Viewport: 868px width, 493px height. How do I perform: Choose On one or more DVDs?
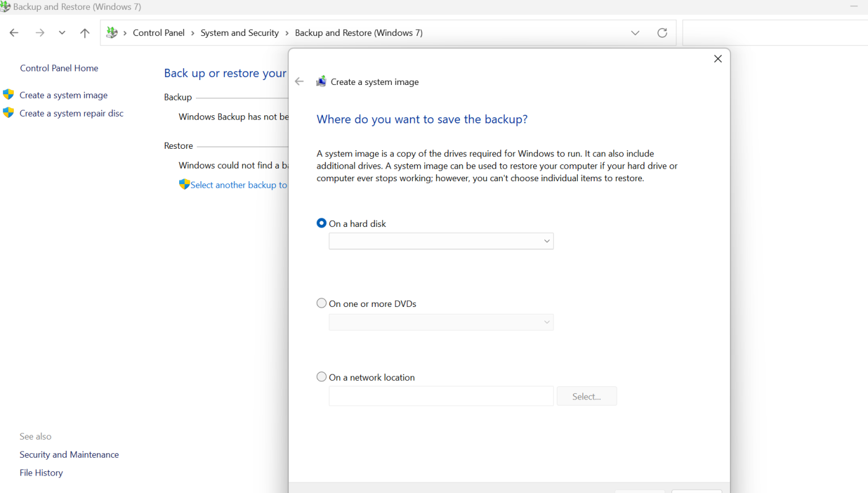click(321, 303)
